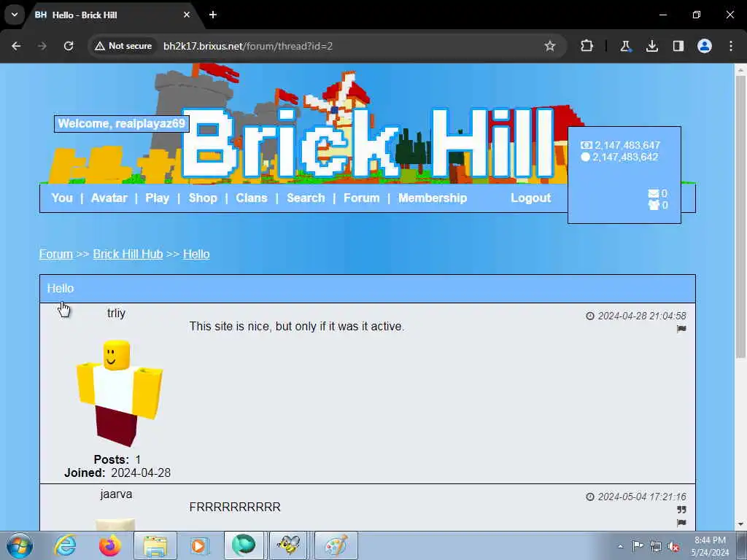This screenshot has width=747, height=560.
Task: Click the Welcome, realplayaz69 label
Action: (122, 124)
